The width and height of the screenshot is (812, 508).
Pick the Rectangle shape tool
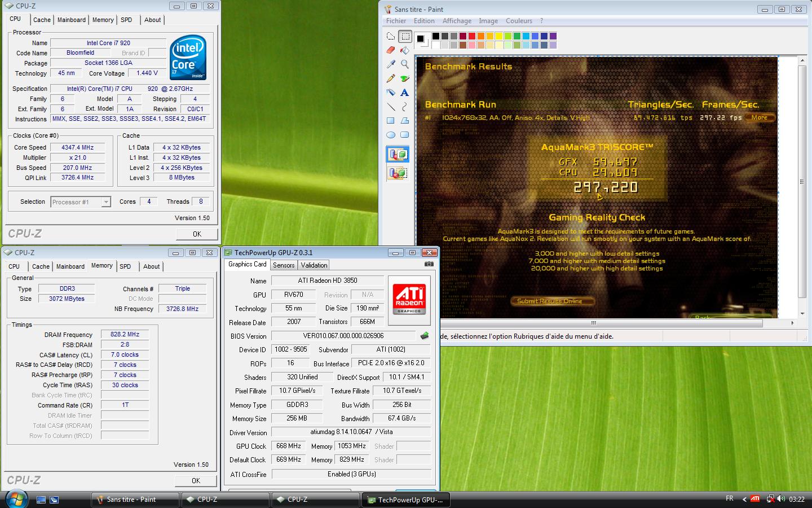[x=391, y=121]
